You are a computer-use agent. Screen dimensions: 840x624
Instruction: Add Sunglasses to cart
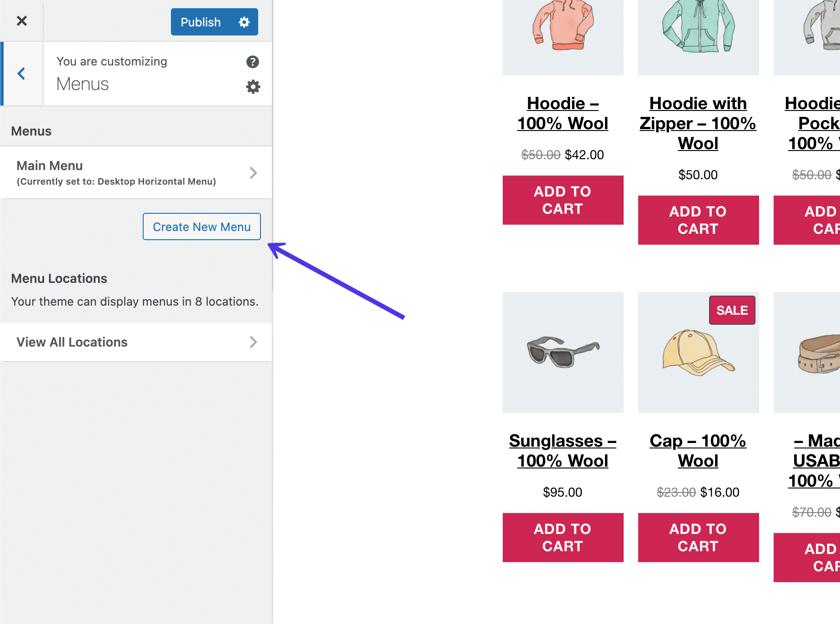coord(562,538)
